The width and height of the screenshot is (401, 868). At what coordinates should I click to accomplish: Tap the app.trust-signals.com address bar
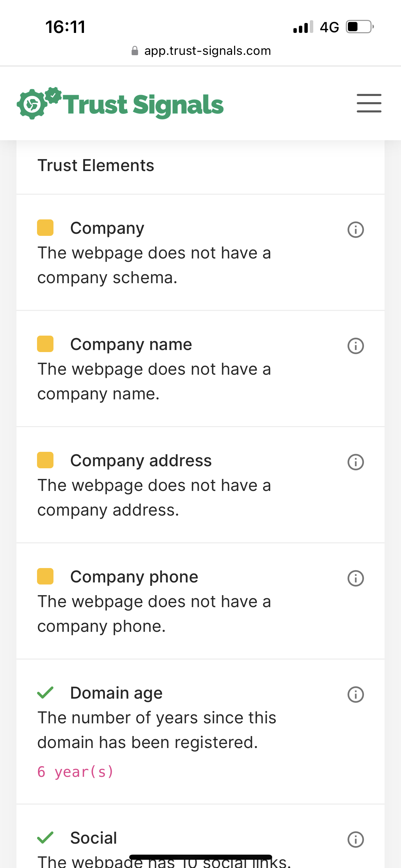pyautogui.click(x=201, y=51)
